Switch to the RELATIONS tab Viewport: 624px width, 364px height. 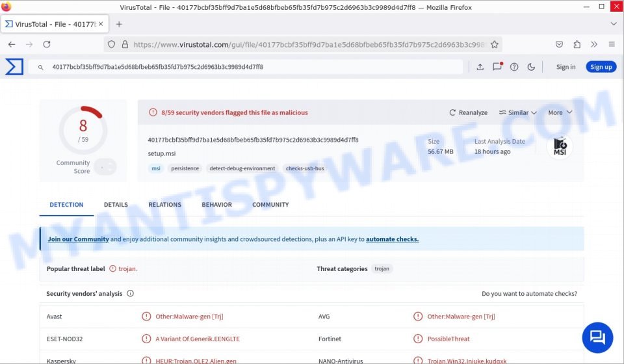coord(164,205)
